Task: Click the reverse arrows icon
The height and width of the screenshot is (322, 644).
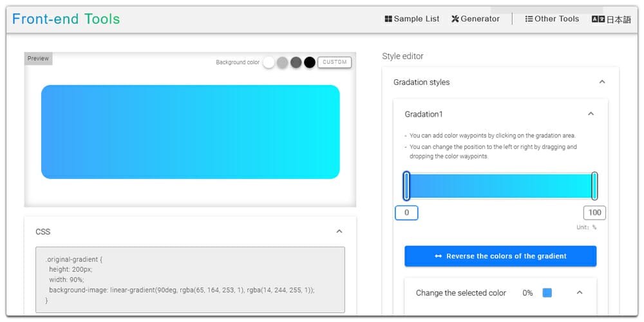Action: [x=438, y=256]
